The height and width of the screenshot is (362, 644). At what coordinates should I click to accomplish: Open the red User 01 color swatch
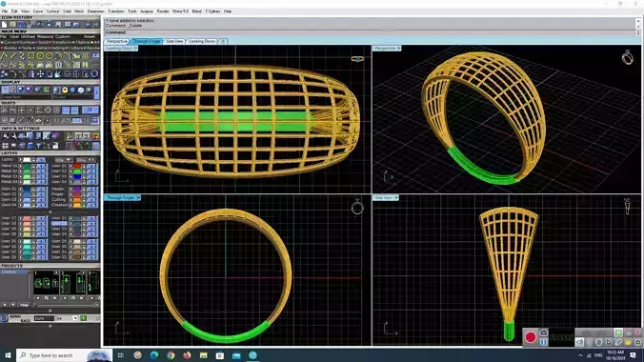(77, 166)
